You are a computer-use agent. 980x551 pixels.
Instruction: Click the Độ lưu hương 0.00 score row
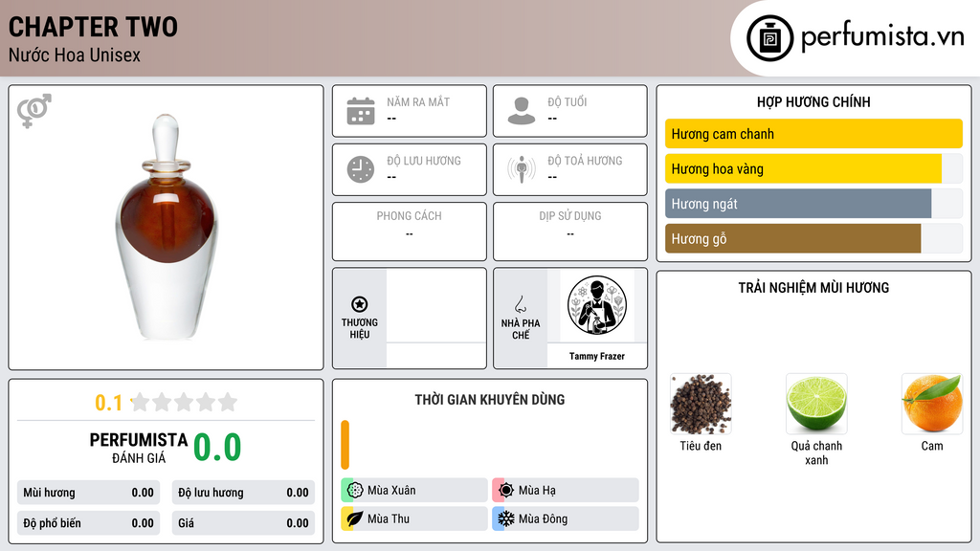pos(243,493)
